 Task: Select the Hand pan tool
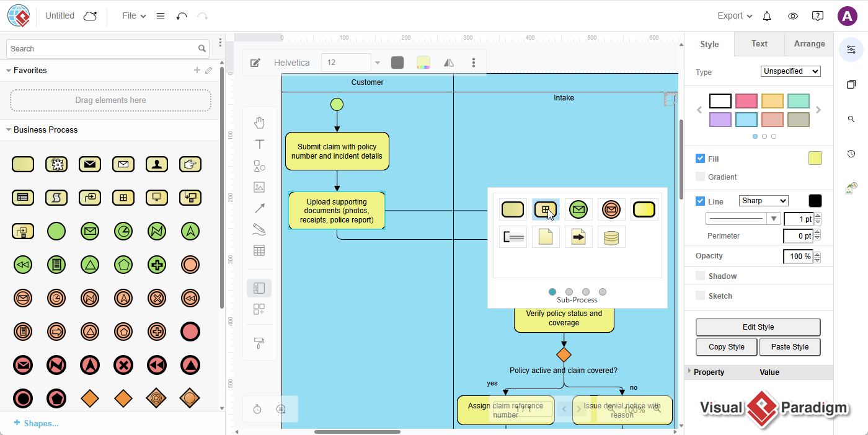point(259,123)
